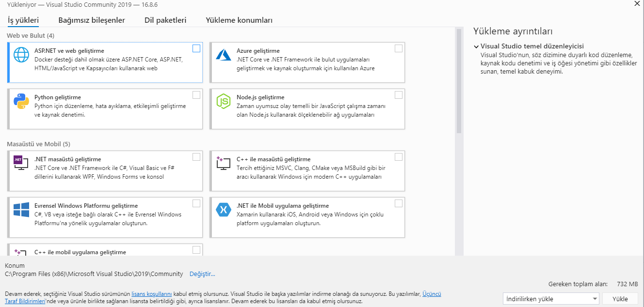
Task: Click the Xamarin mobile development icon
Action: click(224, 210)
